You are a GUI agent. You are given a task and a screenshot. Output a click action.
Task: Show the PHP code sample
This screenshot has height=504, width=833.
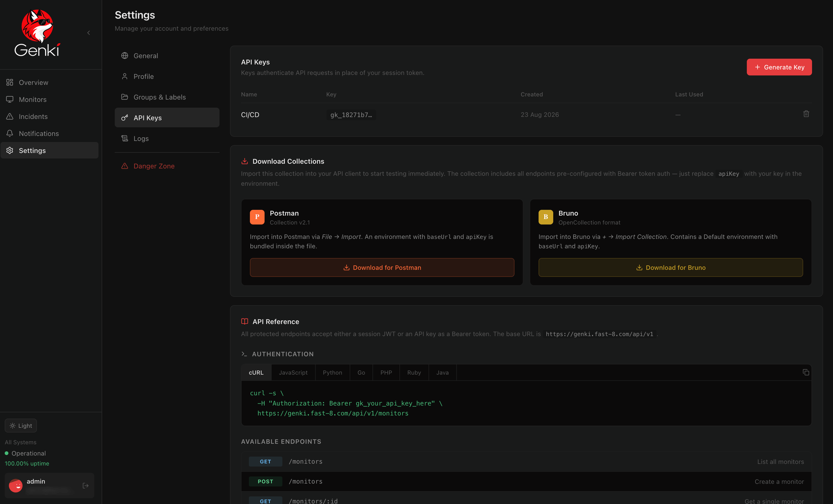coord(386,372)
